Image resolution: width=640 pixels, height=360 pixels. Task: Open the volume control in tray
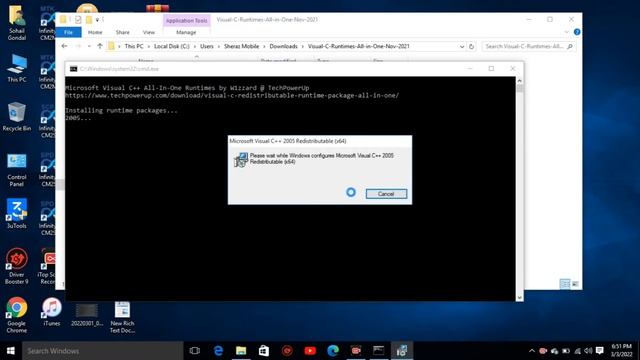coord(588,351)
